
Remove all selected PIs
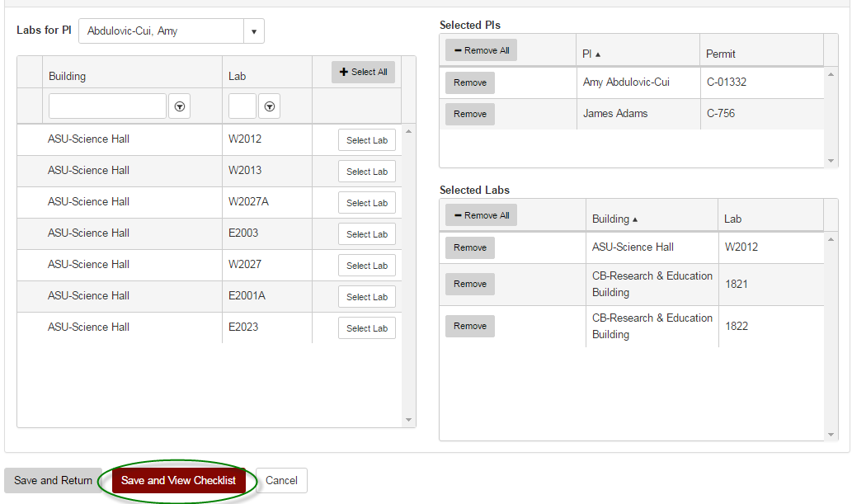481,50
